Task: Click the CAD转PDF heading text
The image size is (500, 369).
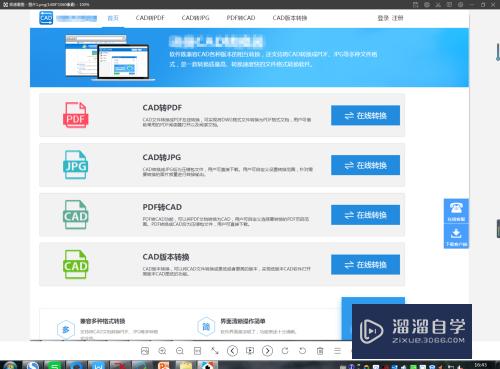Action: (x=162, y=108)
